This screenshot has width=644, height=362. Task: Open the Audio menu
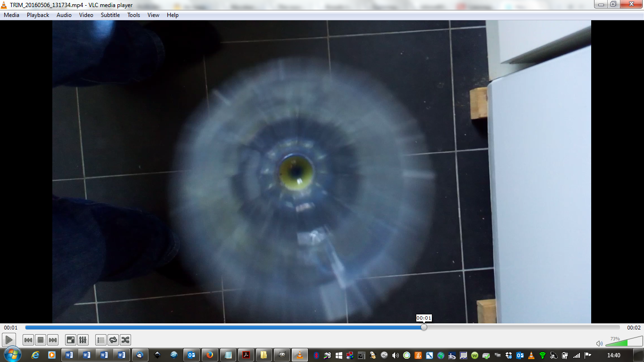[64, 15]
